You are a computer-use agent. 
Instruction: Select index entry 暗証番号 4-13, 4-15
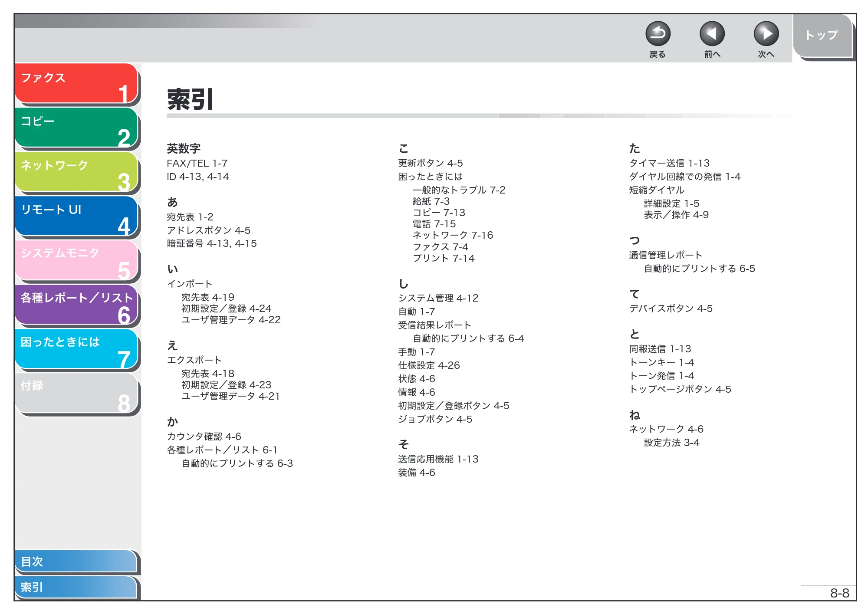pyautogui.click(x=212, y=243)
